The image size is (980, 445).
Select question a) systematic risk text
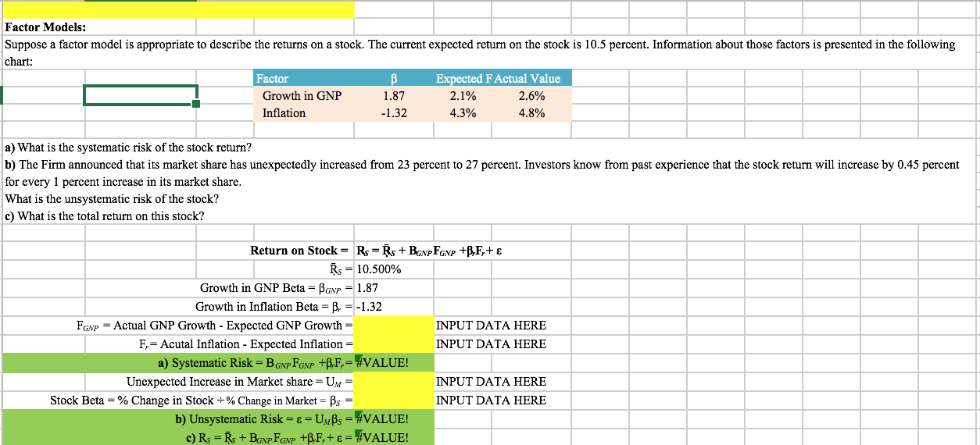click(x=128, y=148)
